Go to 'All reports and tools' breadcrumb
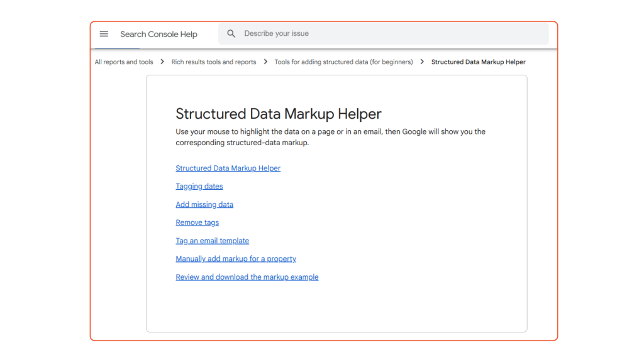The width and height of the screenshot is (644, 362). click(x=124, y=62)
